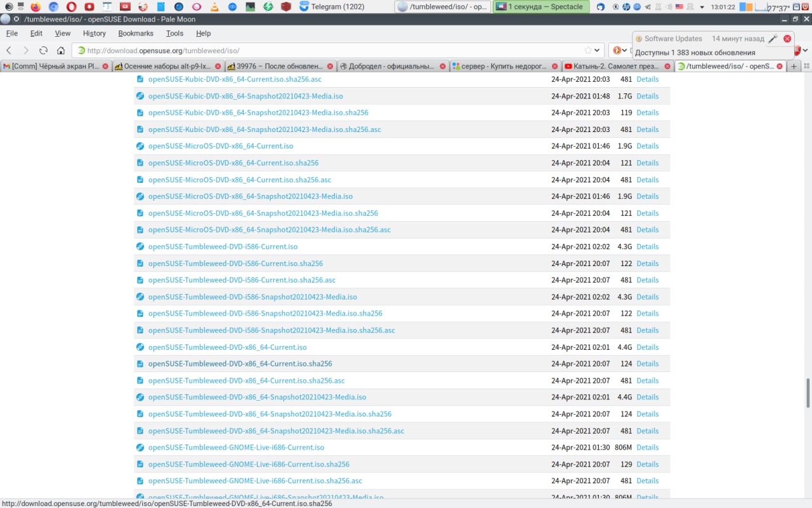The image size is (812, 508).
Task: Open the Chromium icon in the panel
Action: coord(53,7)
